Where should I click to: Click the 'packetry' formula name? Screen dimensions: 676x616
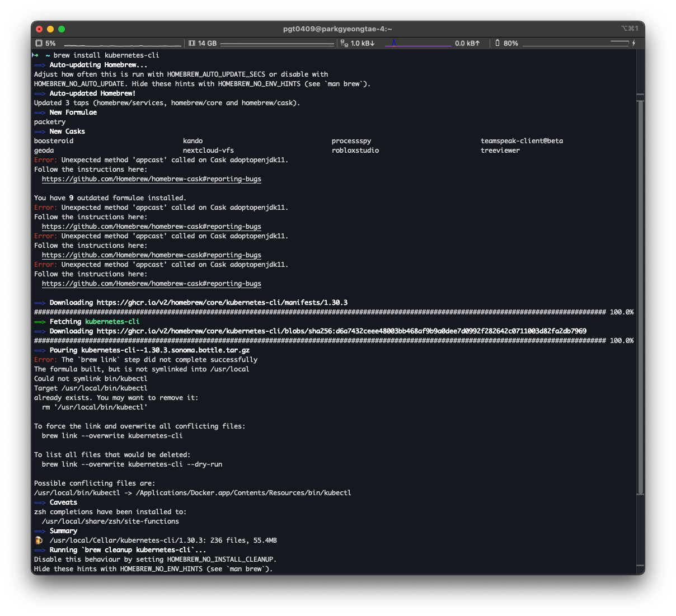click(50, 122)
